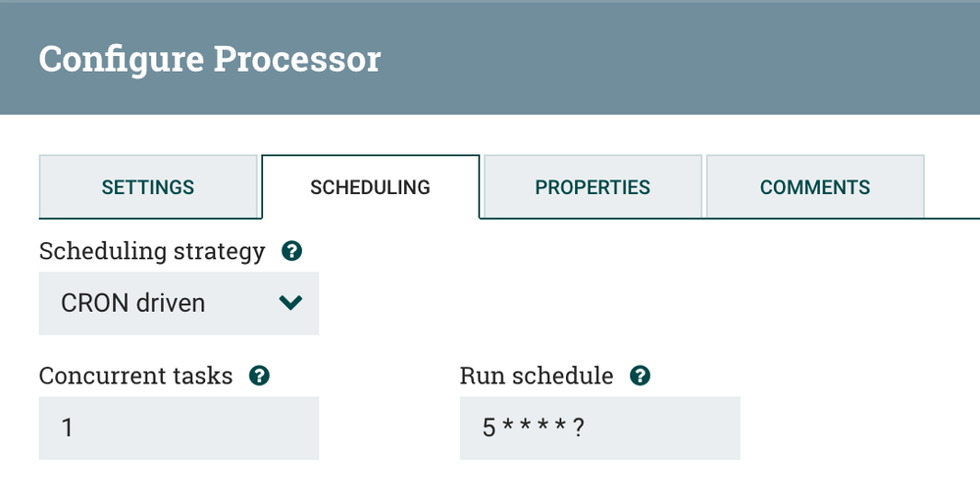Viewport: 980px width, 504px height.
Task: Open help for Scheduling strategy
Action: pyautogui.click(x=291, y=252)
